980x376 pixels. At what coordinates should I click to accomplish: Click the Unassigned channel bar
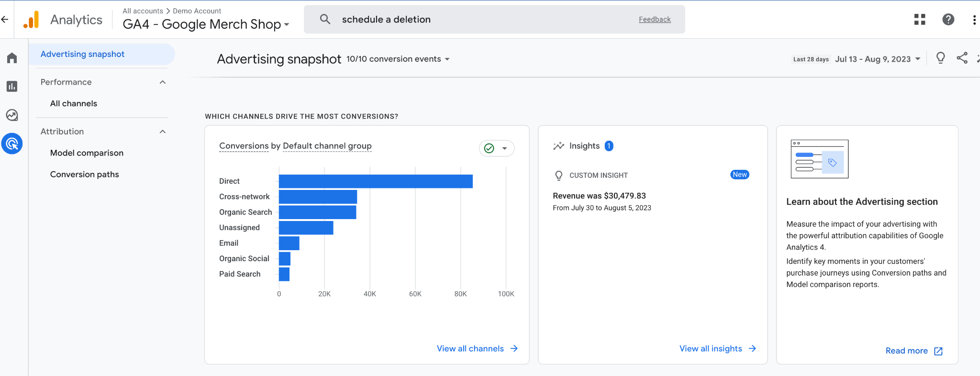[x=306, y=228]
